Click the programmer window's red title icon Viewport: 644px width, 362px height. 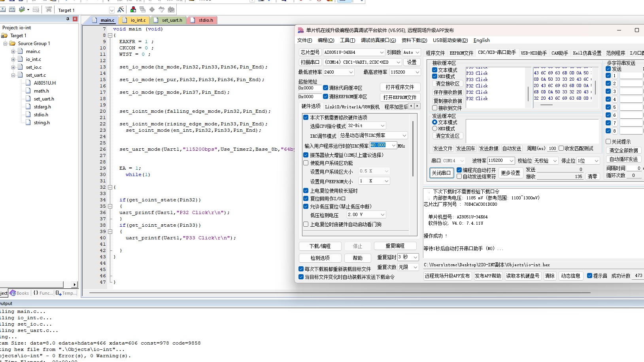[301, 30]
